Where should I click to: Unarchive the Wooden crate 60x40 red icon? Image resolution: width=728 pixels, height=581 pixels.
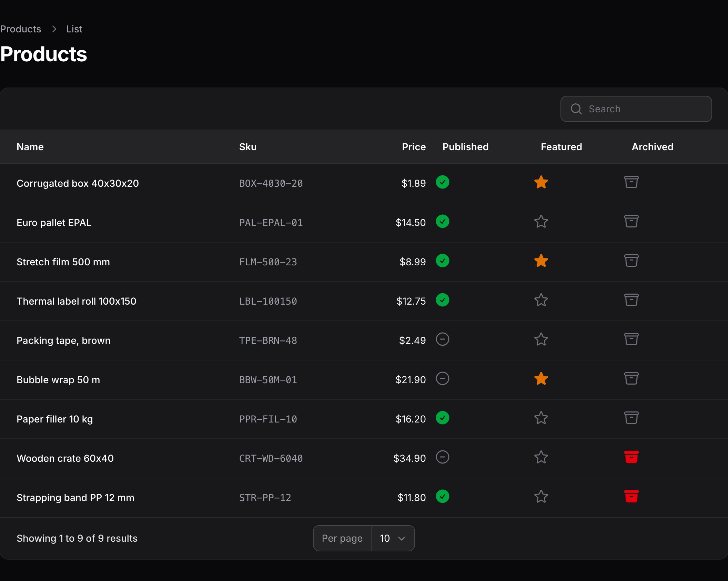[x=631, y=457]
